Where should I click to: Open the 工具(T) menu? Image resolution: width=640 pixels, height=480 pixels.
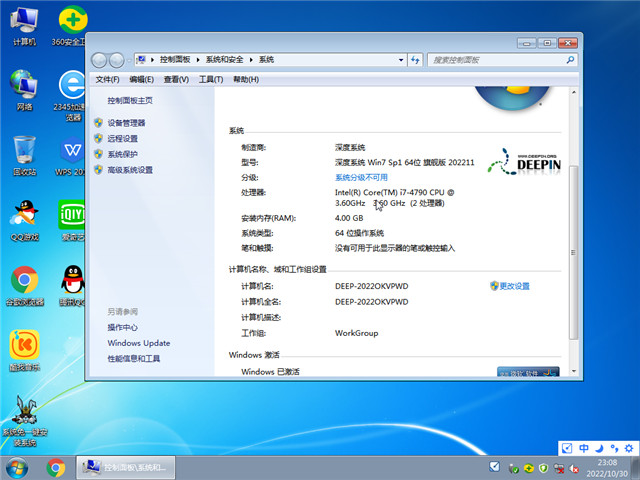click(210, 80)
